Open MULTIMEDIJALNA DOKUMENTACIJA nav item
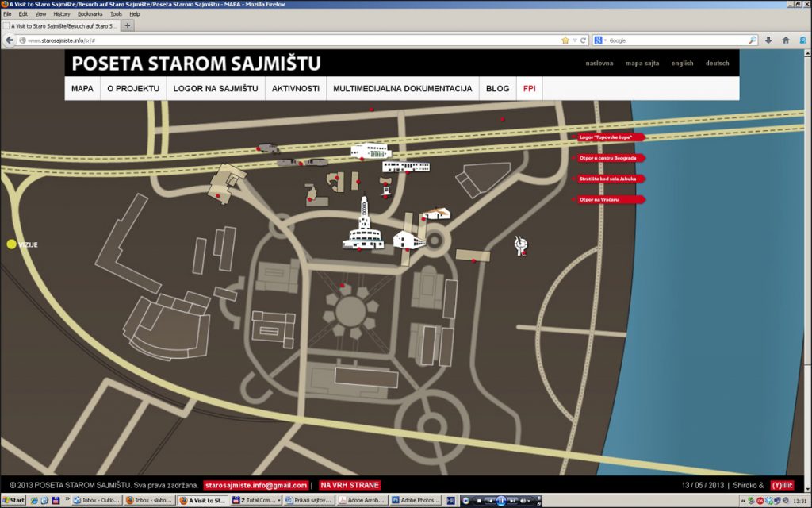Image resolution: width=812 pixels, height=508 pixels. [x=402, y=88]
